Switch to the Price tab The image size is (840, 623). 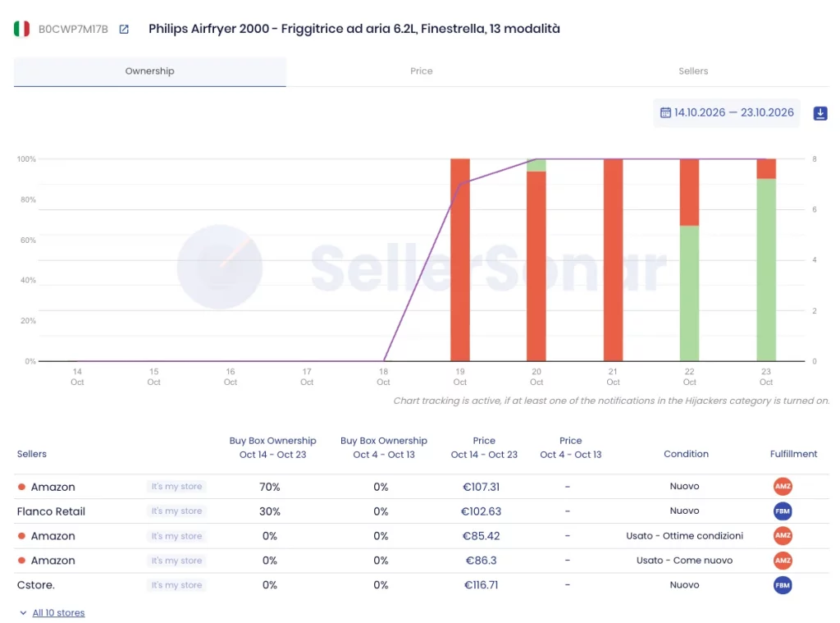pos(422,71)
